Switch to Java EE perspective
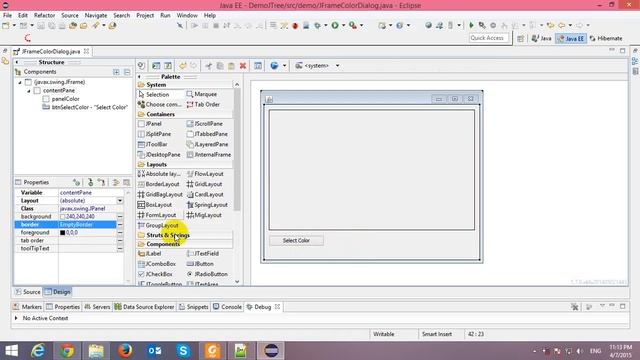The height and width of the screenshot is (360, 640). (x=571, y=38)
